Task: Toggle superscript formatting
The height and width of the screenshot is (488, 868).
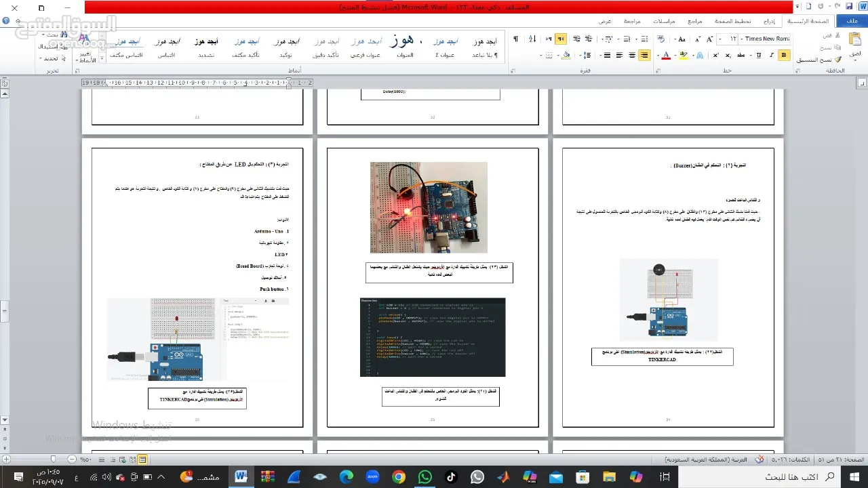Action: 715,55
